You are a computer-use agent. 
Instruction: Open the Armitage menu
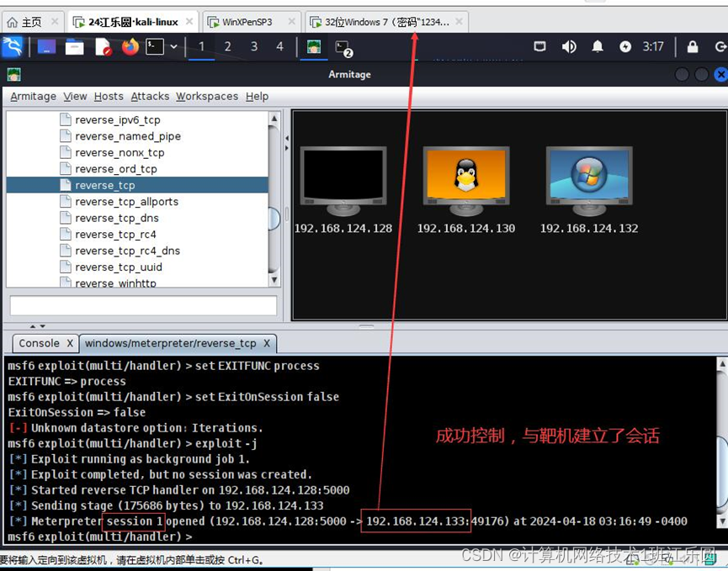pyautogui.click(x=33, y=96)
